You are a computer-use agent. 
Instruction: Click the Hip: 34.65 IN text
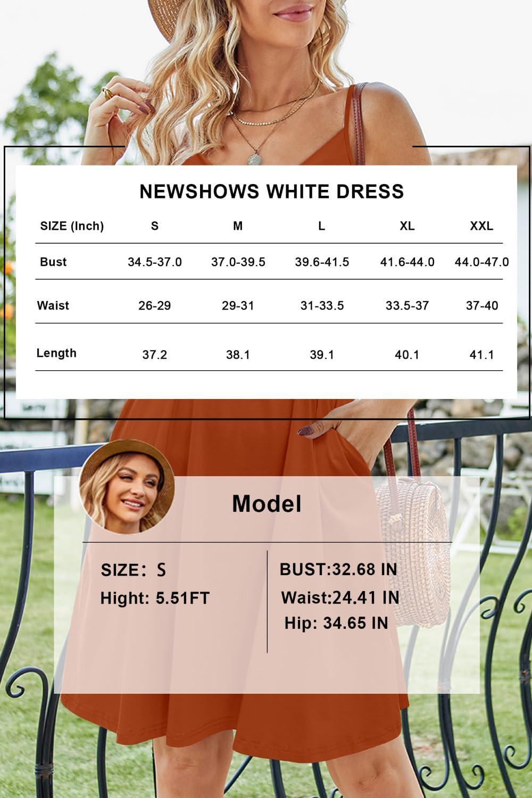point(336,623)
